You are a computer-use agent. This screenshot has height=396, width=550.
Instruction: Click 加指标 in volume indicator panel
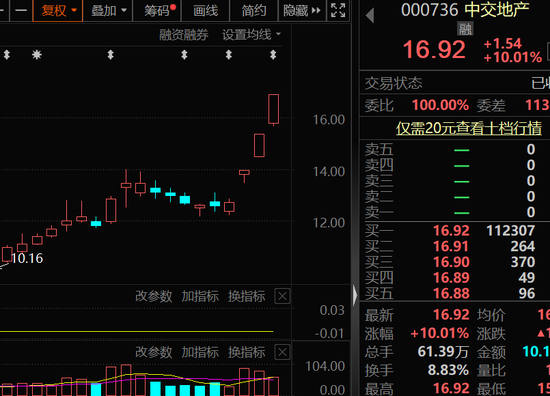point(200,352)
